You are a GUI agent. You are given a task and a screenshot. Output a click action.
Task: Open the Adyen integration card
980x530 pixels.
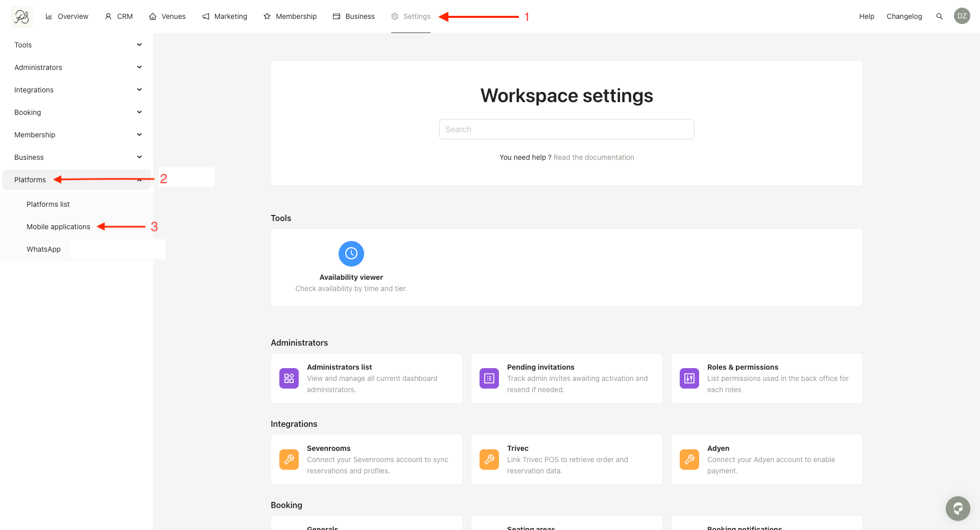tap(767, 460)
